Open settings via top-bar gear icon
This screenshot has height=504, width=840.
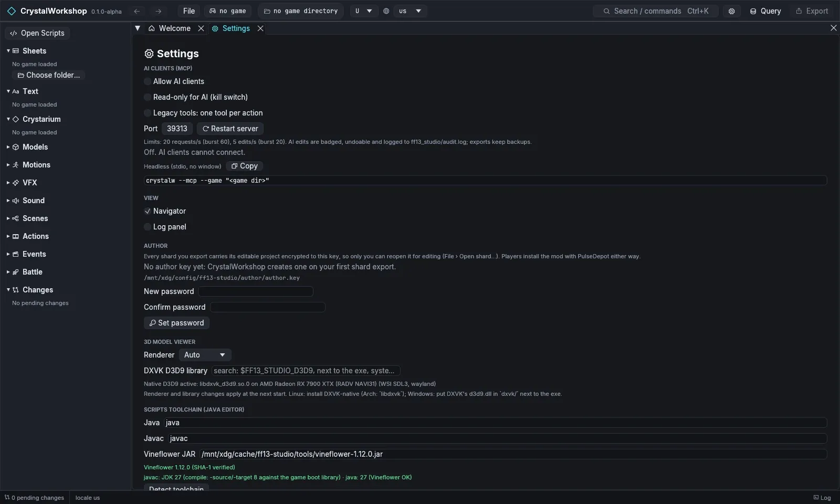(731, 11)
